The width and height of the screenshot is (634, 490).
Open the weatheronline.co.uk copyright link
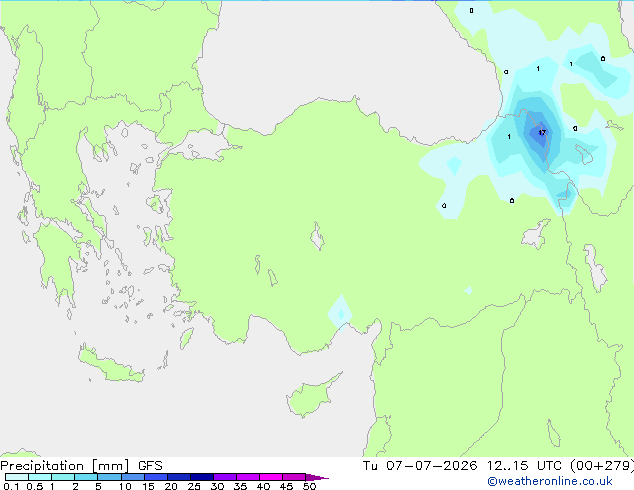[x=549, y=481]
